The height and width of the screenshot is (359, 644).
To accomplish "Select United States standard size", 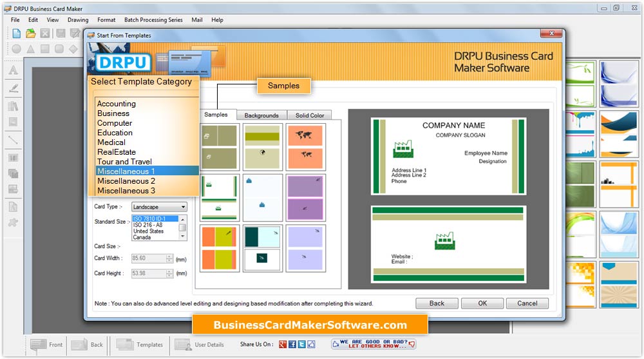I will click(148, 231).
